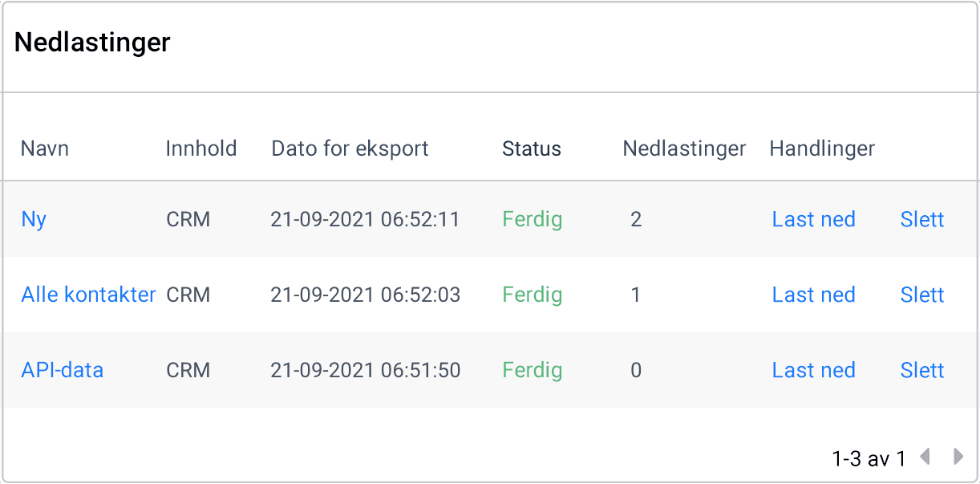This screenshot has height=484, width=980.
Task: Download the Ny export file
Action: click(x=813, y=219)
